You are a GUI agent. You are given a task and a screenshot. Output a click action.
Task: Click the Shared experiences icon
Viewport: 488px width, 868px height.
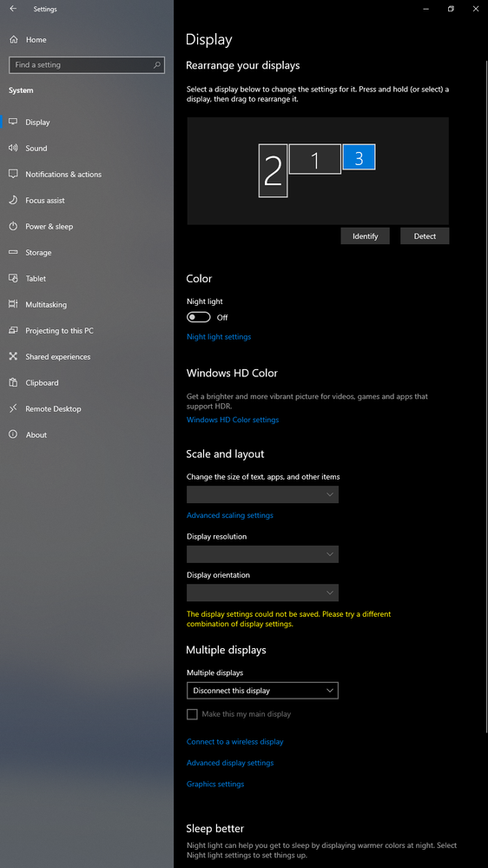[14, 356]
